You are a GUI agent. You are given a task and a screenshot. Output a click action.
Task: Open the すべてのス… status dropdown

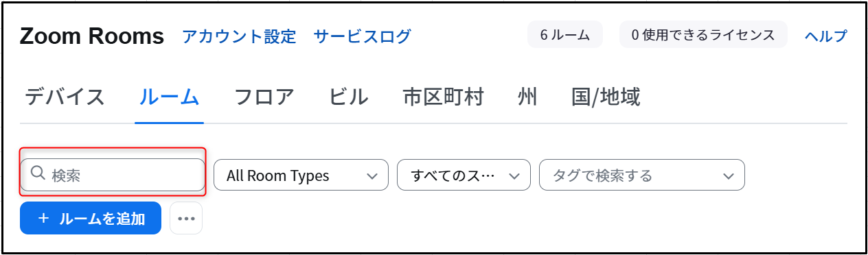pyautogui.click(x=464, y=175)
